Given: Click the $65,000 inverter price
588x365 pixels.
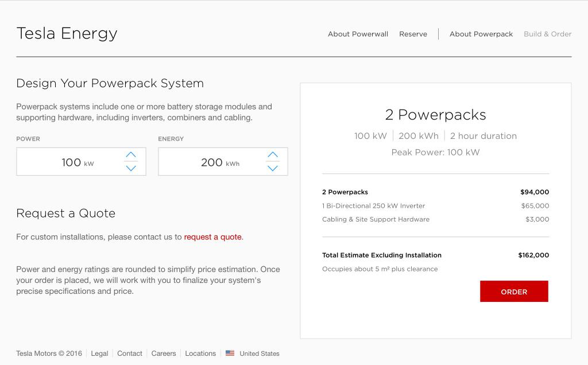Looking at the screenshot, I should [535, 205].
